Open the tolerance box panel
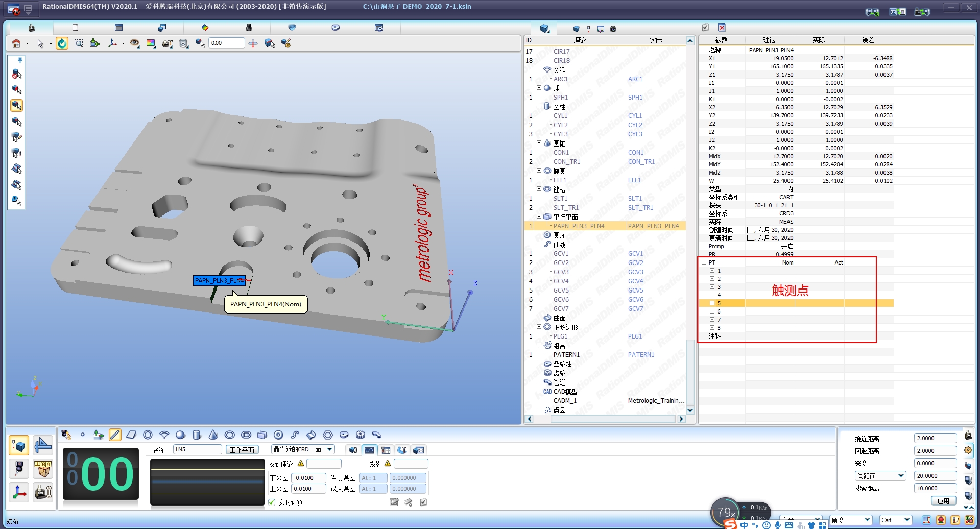 [x=43, y=468]
